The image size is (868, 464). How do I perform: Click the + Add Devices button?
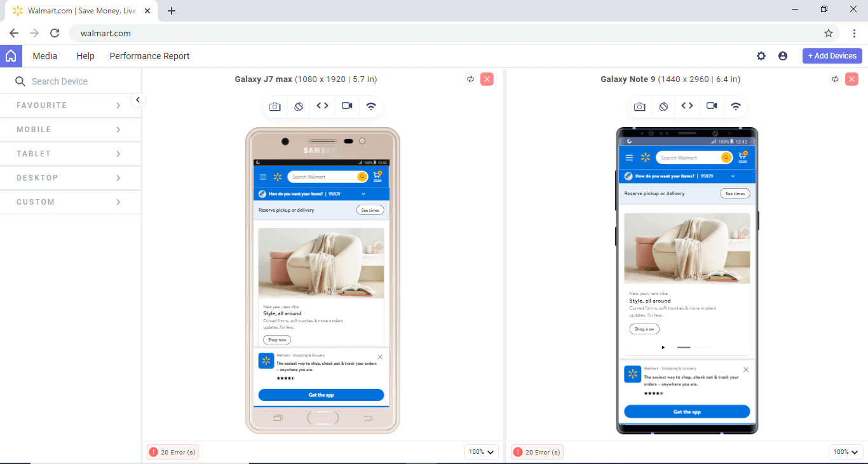pos(832,56)
